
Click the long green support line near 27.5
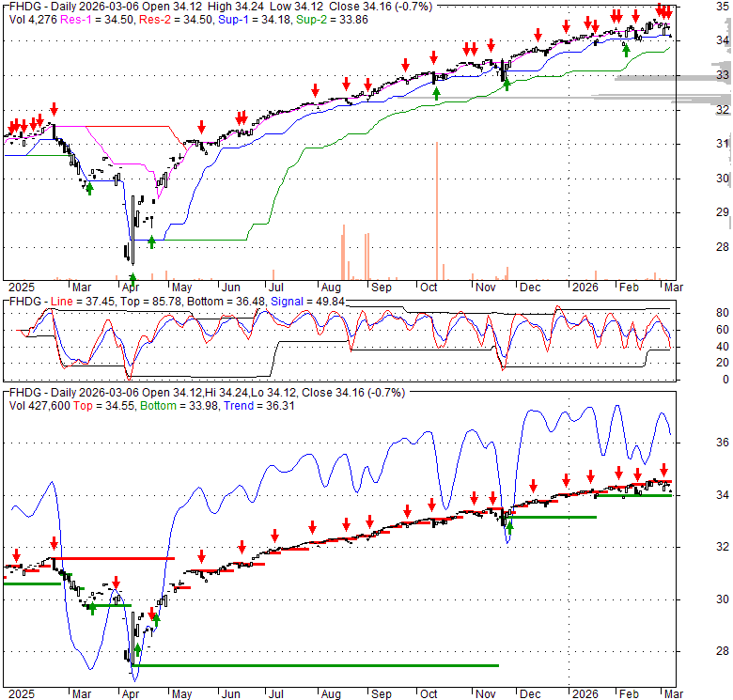(320, 665)
